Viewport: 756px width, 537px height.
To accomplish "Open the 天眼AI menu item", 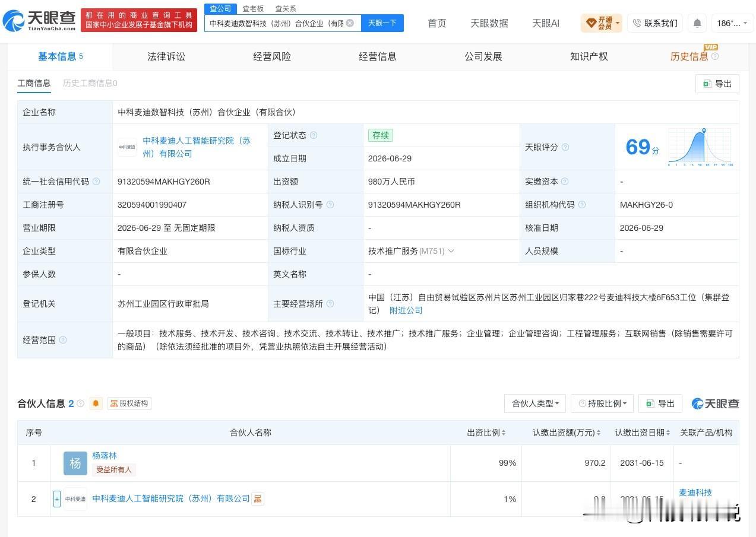I will 546,23.
